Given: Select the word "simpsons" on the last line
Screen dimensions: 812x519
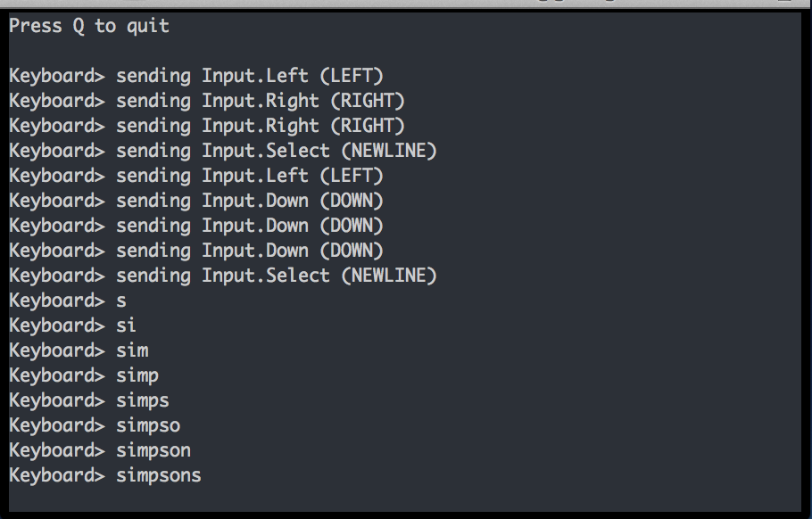Looking at the screenshot, I should tap(159, 476).
